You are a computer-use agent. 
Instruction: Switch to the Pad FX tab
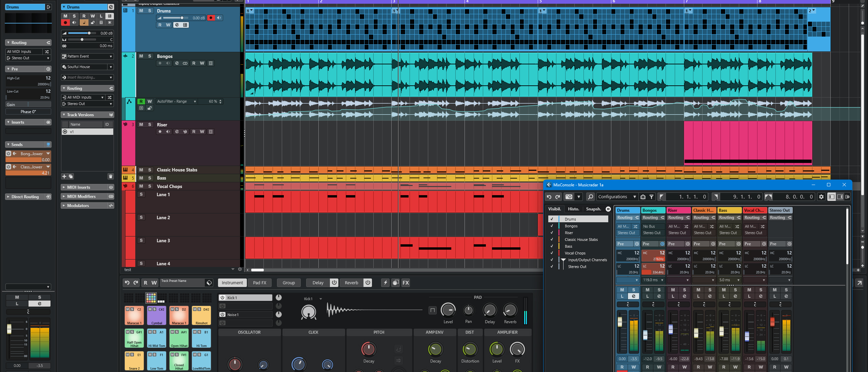260,283
